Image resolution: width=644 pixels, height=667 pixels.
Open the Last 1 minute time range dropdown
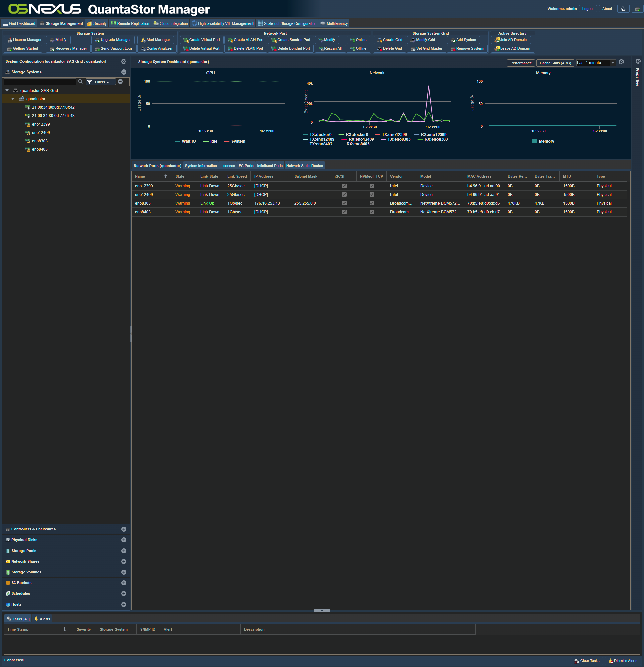click(596, 63)
